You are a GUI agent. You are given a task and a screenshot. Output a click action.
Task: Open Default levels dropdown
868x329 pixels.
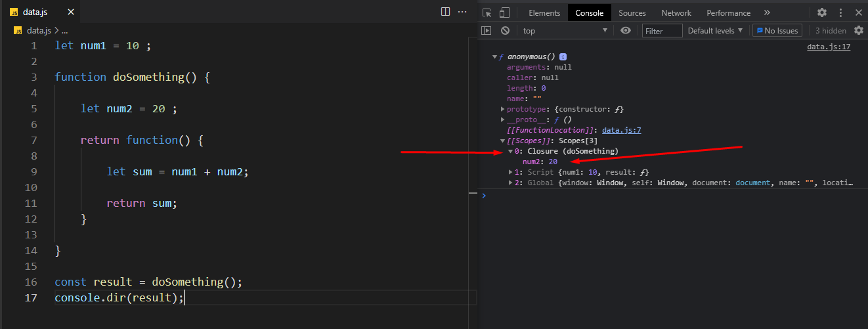pyautogui.click(x=715, y=30)
